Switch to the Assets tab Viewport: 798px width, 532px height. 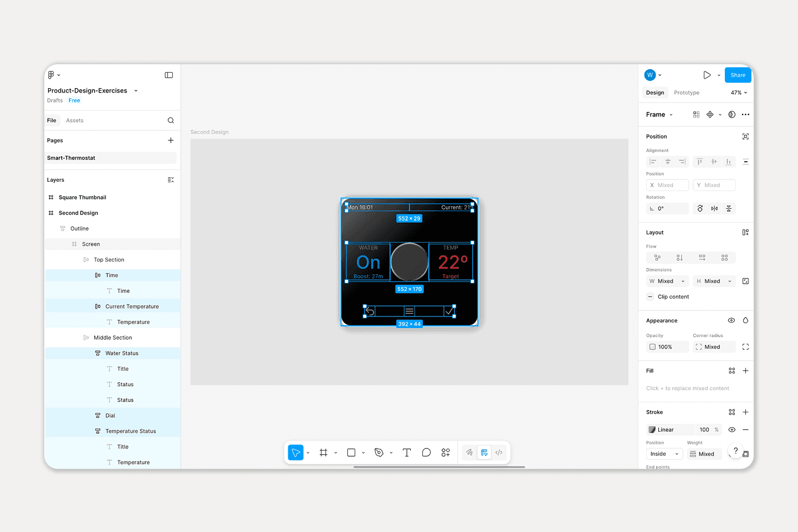(x=75, y=120)
